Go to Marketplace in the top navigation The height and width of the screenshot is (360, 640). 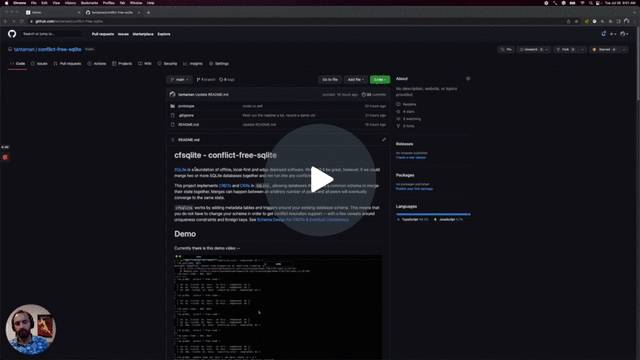coord(143,34)
